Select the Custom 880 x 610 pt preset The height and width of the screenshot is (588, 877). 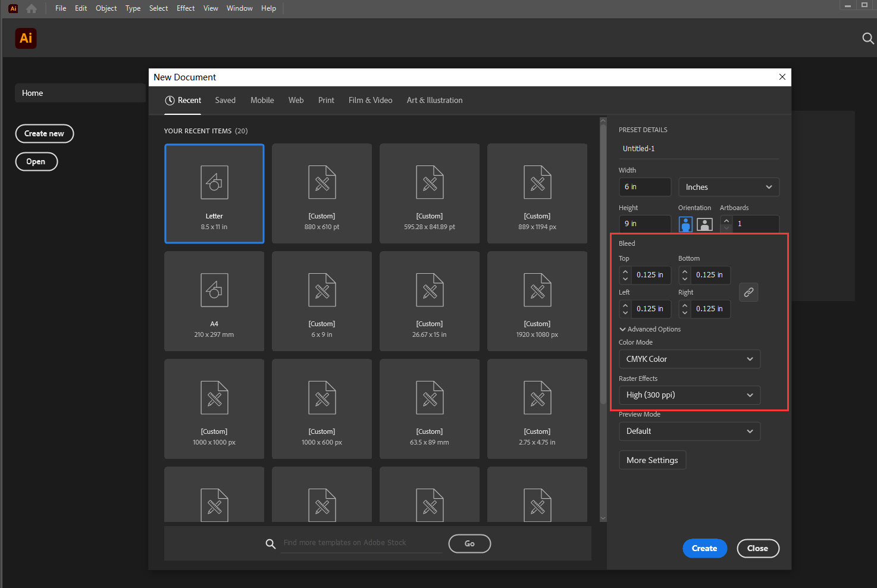tap(322, 193)
